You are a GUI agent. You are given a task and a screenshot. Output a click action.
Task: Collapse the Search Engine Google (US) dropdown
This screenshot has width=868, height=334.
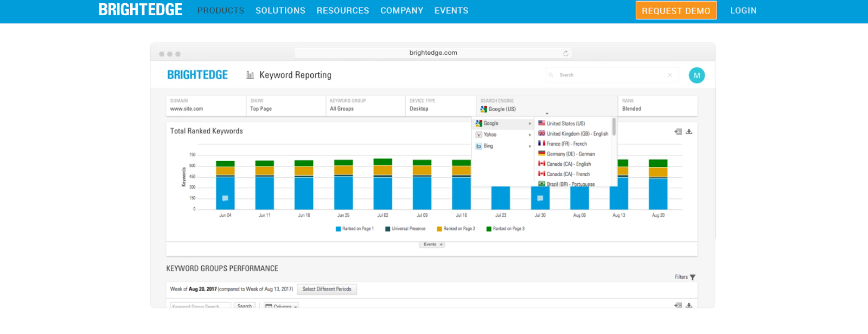point(547,105)
